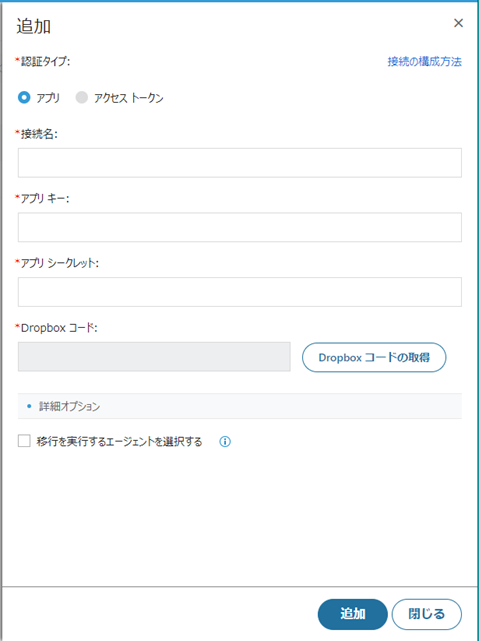Image resolution: width=479 pixels, height=641 pixels.
Task: Click the 閉じる button
Action: (x=427, y=614)
